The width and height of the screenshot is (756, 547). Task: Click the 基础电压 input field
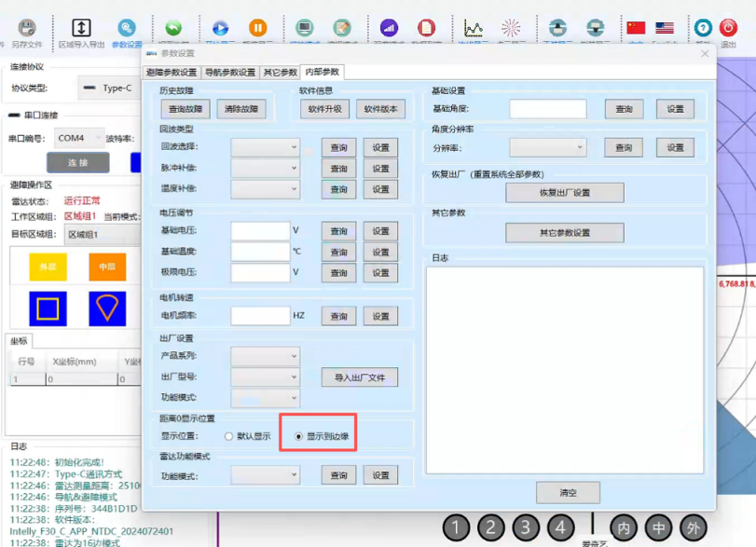pyautogui.click(x=260, y=231)
